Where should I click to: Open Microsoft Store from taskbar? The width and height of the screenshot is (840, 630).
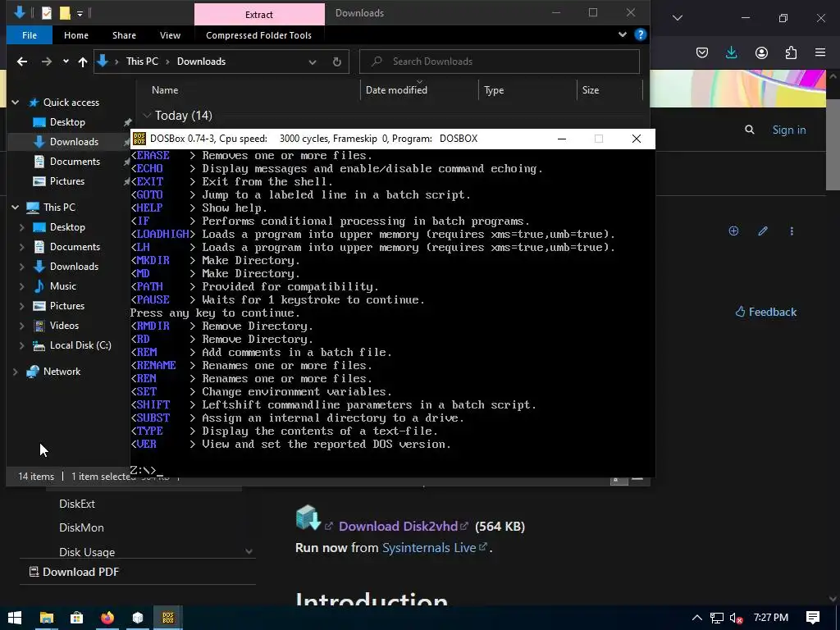click(x=76, y=619)
